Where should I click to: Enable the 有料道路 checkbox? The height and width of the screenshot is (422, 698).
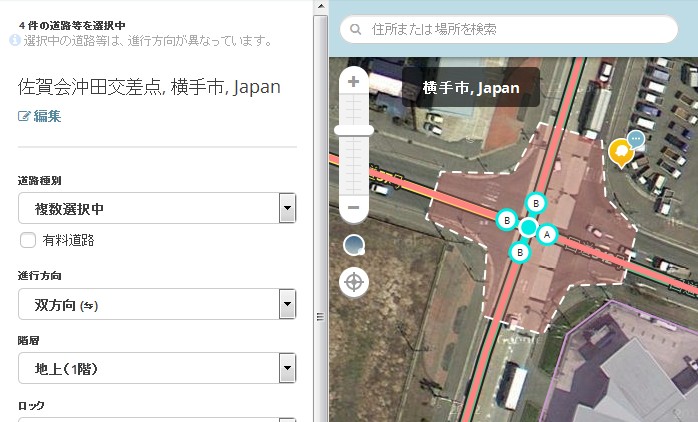pyautogui.click(x=28, y=240)
